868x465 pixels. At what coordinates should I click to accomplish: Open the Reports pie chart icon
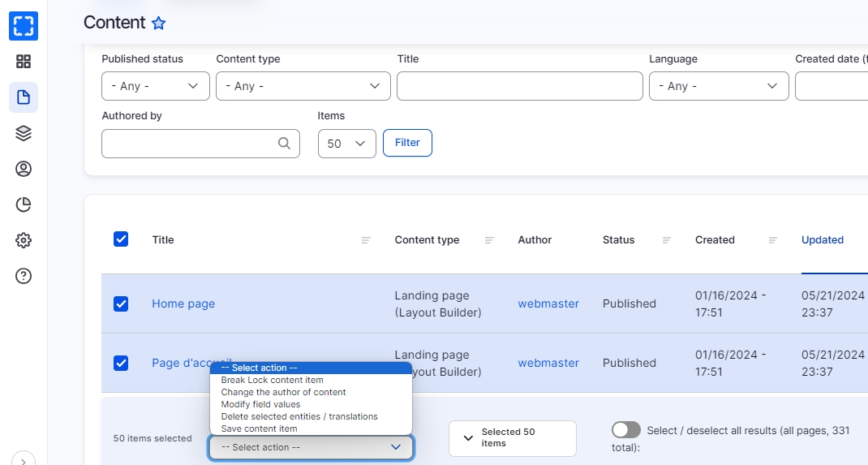[x=24, y=205]
